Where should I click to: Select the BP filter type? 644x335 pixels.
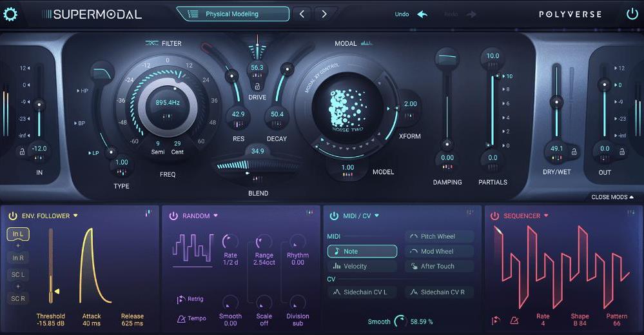(x=80, y=123)
